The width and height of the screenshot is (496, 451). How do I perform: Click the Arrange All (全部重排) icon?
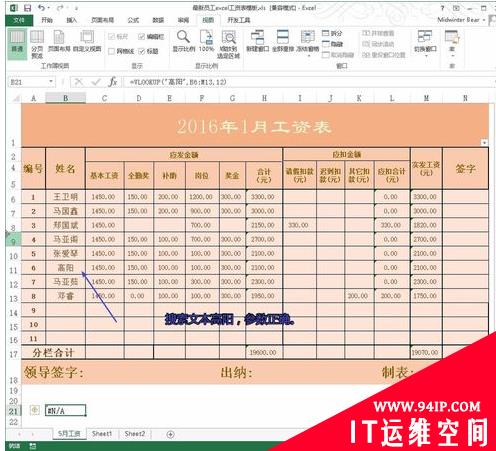(x=283, y=41)
